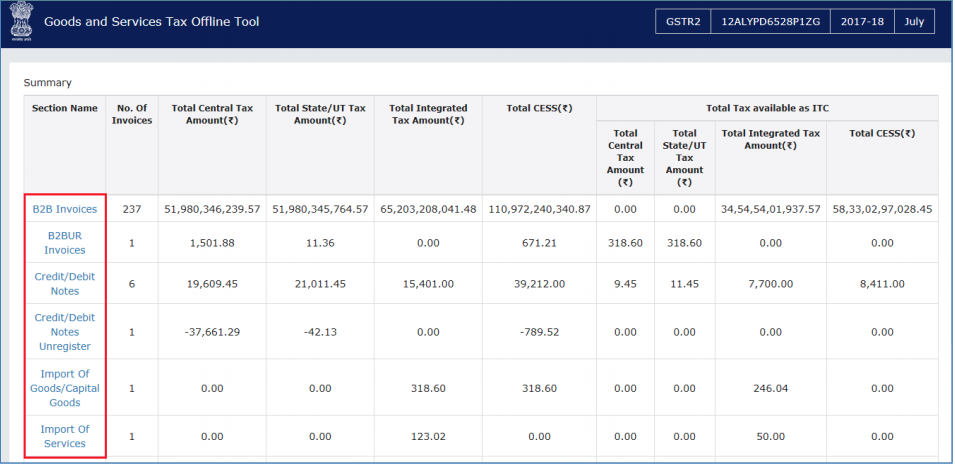Viewport: 955px width, 465px height.
Task: Select Credit/Debit Notes value 19,609.45
Action: pos(212,284)
